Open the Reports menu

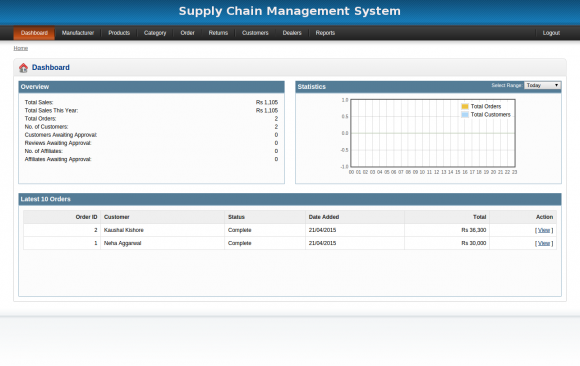325,33
